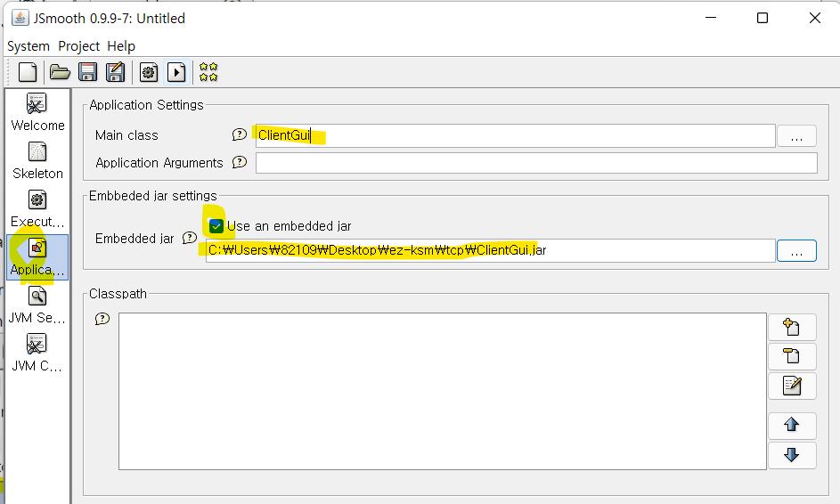The image size is (840, 504).
Task: Open the JVM Configuration panel in sidebar
Action: (37, 354)
